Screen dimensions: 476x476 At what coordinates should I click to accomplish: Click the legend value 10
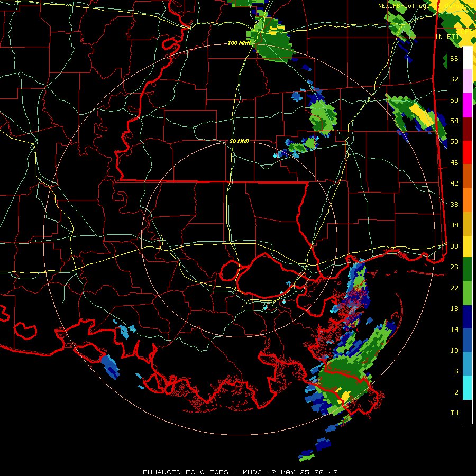coord(454,350)
